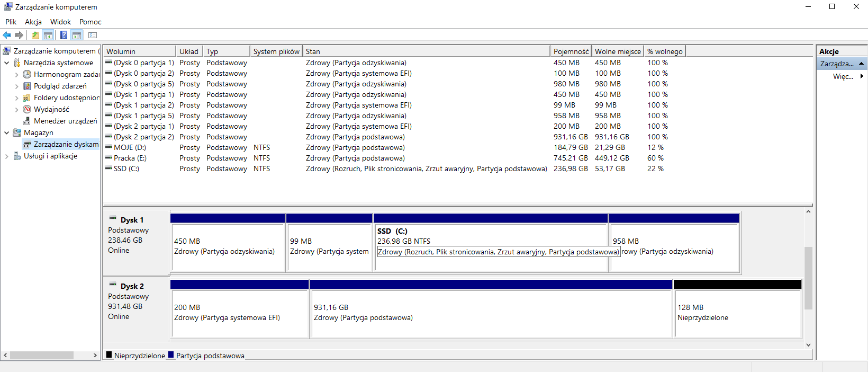Click the drive icon beside Dysk 1 label
The width and height of the screenshot is (868, 372).
[113, 218]
